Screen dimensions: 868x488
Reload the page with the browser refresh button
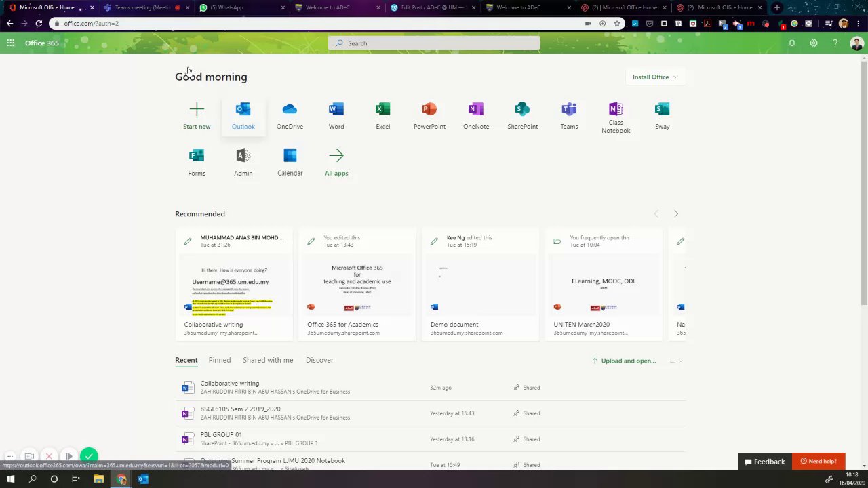(x=39, y=23)
